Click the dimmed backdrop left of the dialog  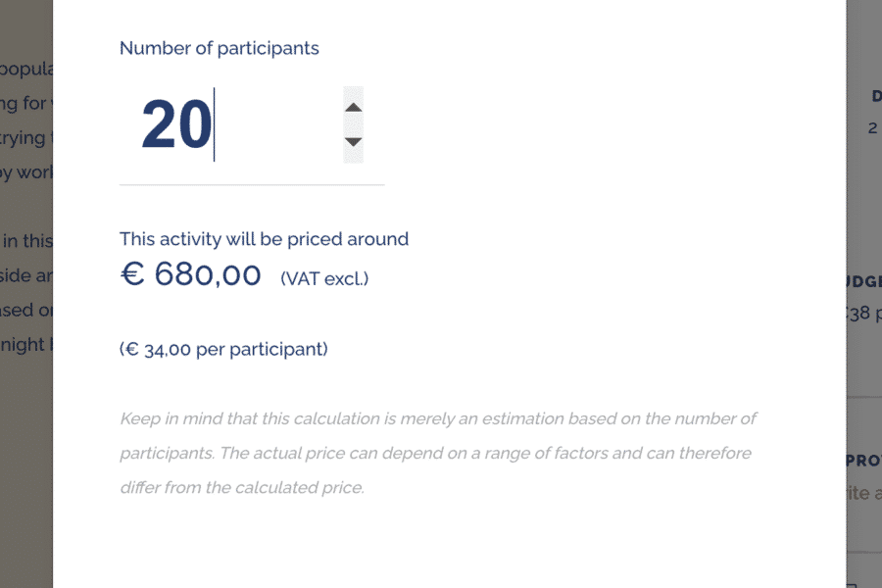26,441
